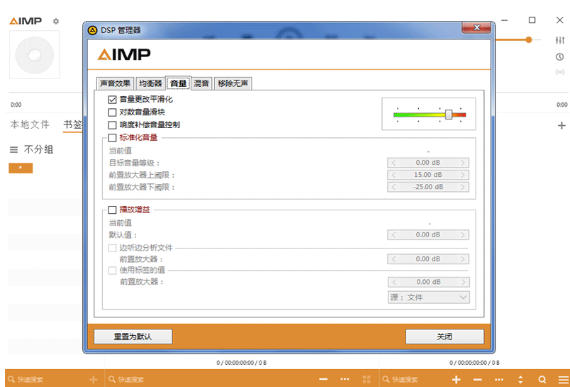This screenshot has height=387, width=570.
Task: Select the orange playlist tab under 不分组
Action: click(x=21, y=168)
